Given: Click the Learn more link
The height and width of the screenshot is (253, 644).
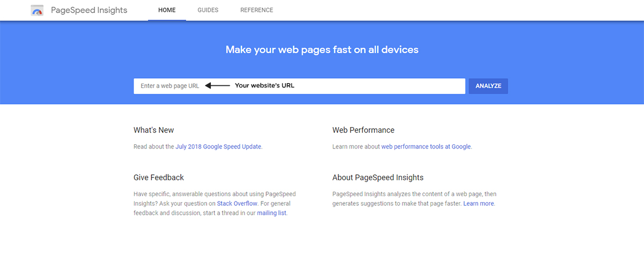Looking at the screenshot, I should tap(479, 204).
